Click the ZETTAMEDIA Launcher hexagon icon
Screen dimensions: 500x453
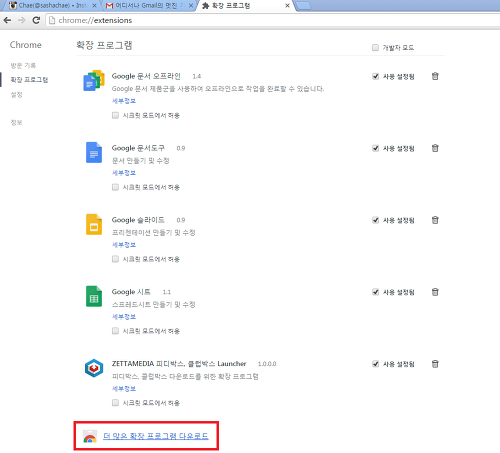94,368
